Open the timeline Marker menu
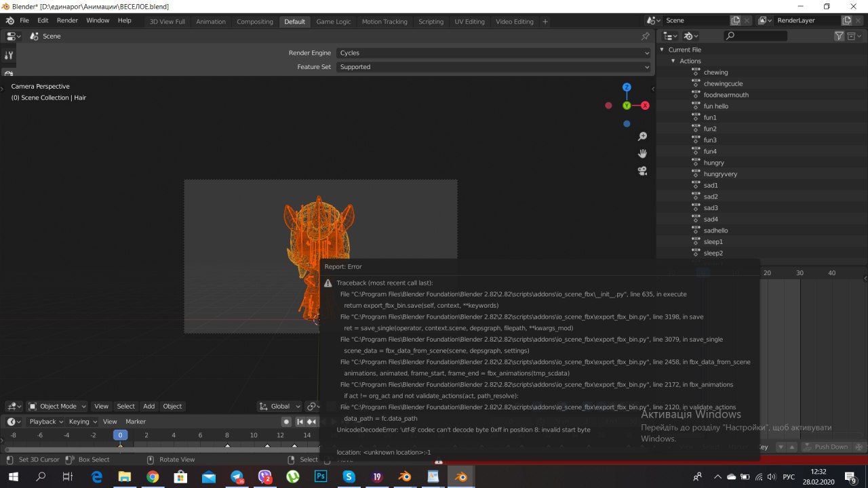868x488 pixels. pos(136,422)
